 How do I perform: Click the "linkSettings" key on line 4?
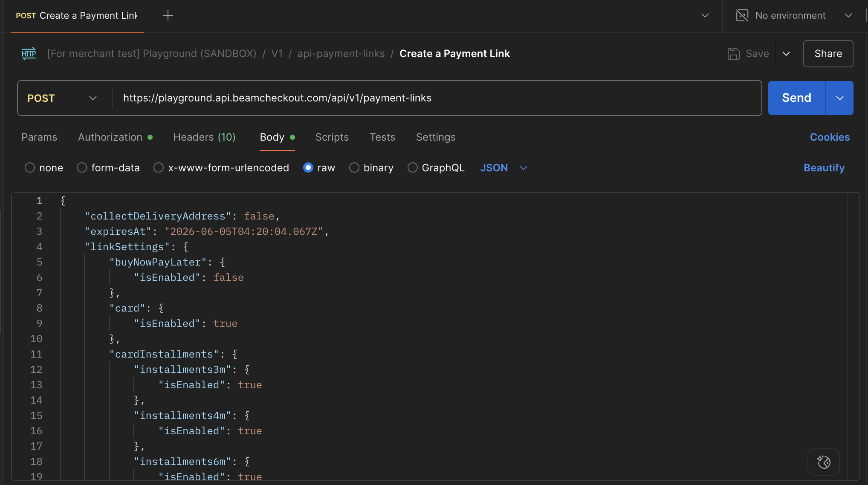(127, 247)
